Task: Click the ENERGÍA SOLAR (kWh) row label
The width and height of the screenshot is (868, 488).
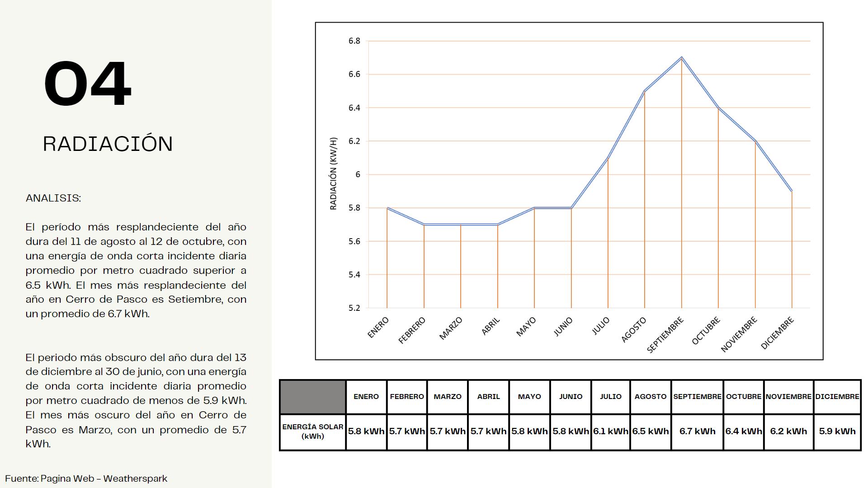Action: tap(312, 432)
